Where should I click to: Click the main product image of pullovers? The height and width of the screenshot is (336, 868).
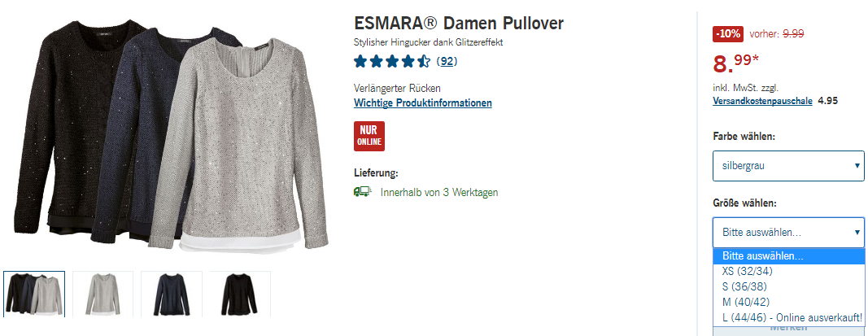click(172, 136)
